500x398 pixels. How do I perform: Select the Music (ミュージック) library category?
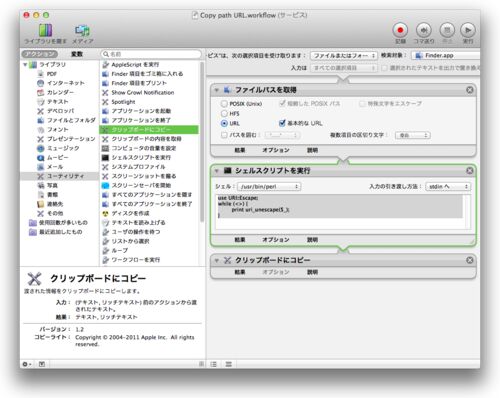[58, 148]
